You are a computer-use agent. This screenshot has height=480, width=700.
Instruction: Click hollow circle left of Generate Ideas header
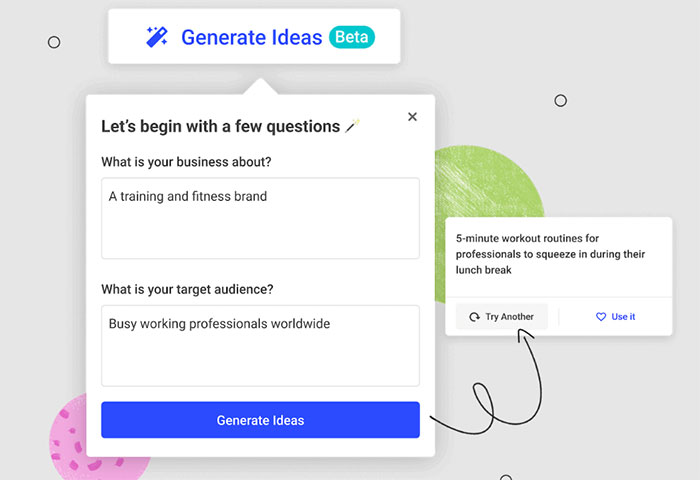click(x=54, y=42)
